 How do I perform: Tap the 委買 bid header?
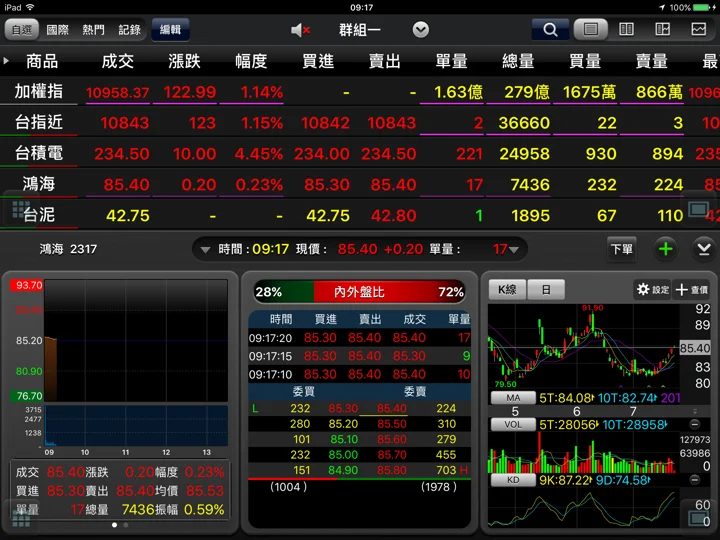coord(304,392)
